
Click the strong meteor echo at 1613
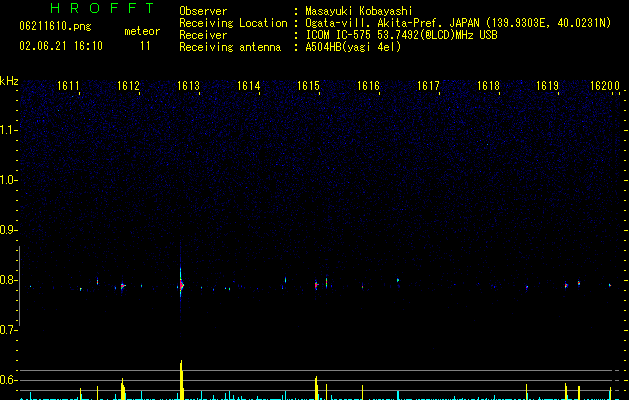pyautogui.click(x=181, y=285)
